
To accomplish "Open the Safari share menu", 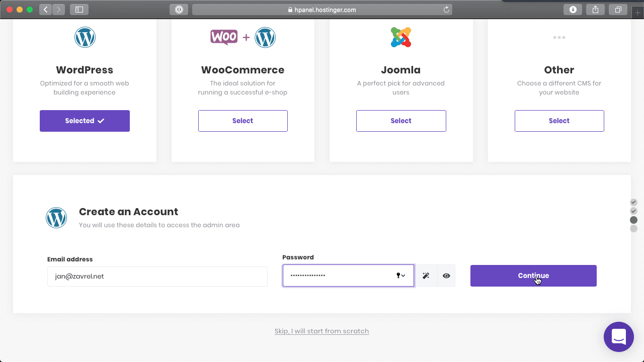I will (x=596, y=9).
